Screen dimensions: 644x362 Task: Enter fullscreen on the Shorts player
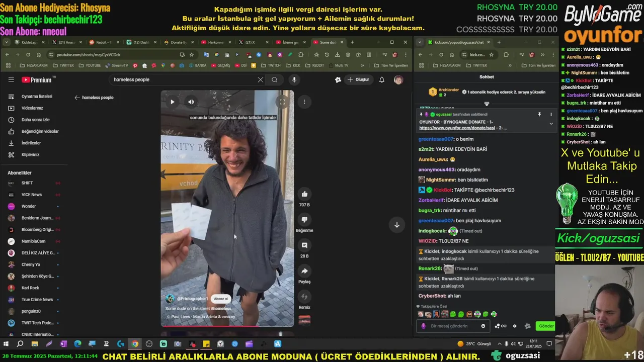tap(282, 102)
